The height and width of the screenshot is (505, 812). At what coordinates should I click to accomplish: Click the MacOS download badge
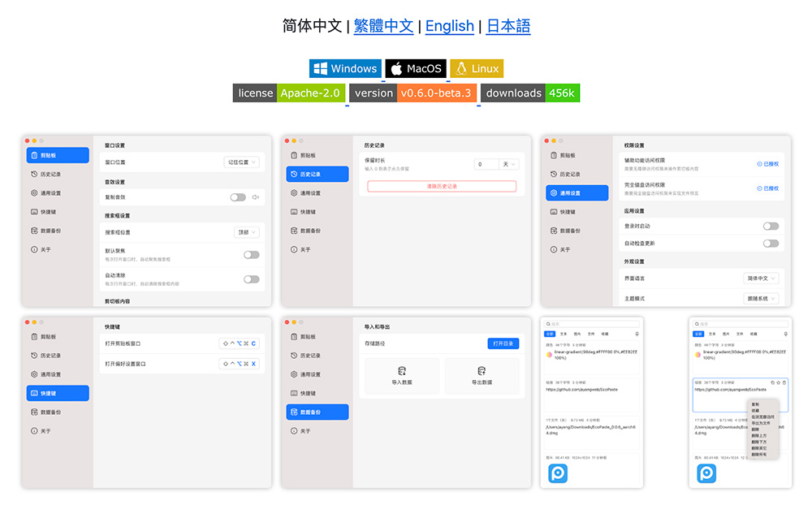[x=416, y=69]
